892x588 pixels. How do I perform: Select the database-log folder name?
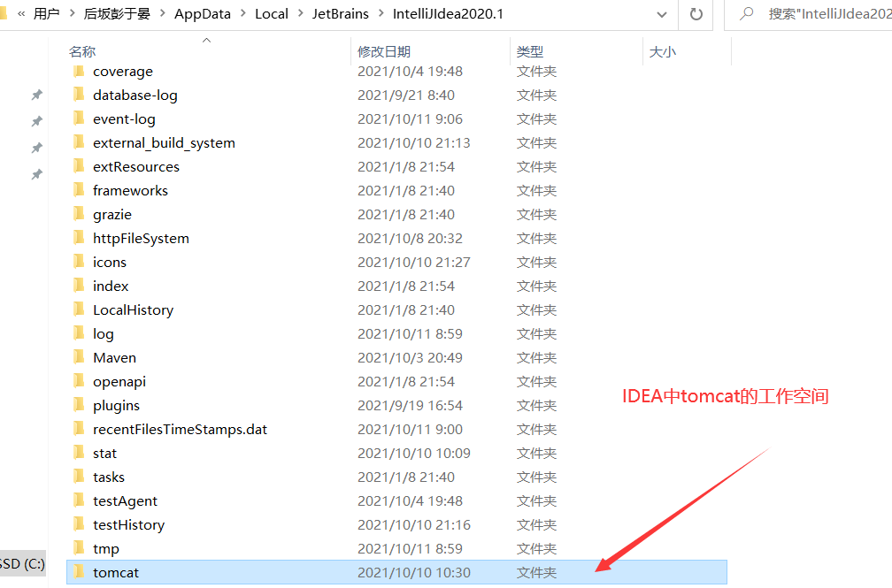click(x=135, y=95)
